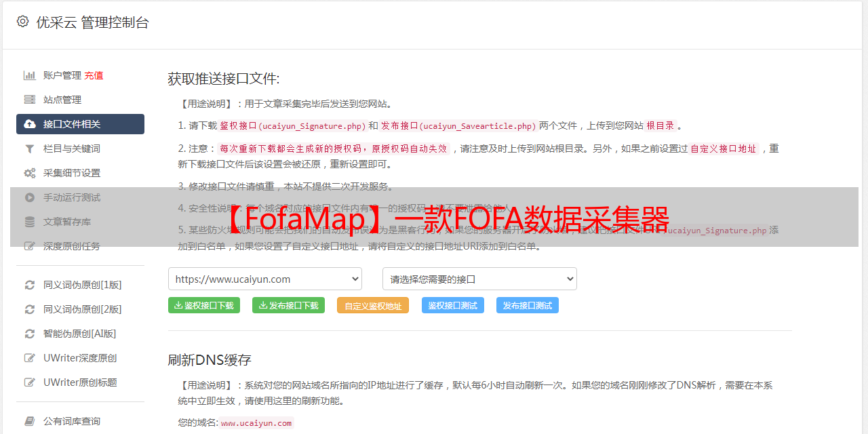Open 采集细节设置 in the sidebar
This screenshot has height=434, width=868.
coord(72,173)
